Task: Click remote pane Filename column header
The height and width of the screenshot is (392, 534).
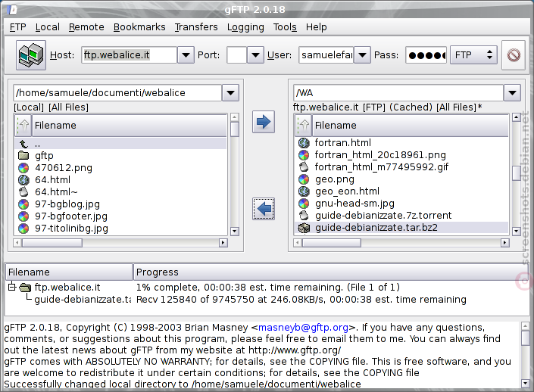Action: [x=410, y=125]
